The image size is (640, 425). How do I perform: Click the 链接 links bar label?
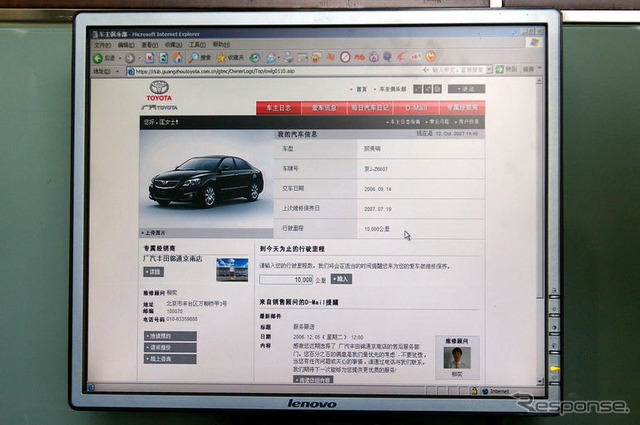pyautogui.click(x=528, y=69)
